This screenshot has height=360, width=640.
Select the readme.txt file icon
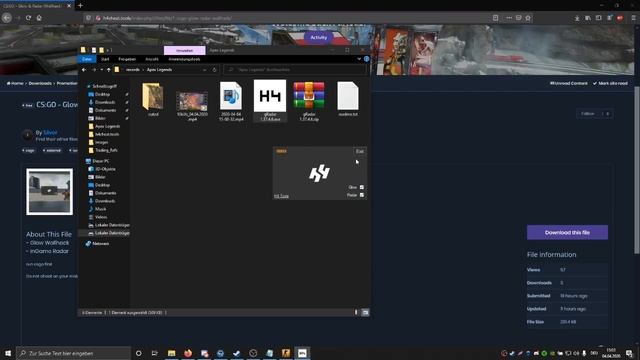point(348,99)
